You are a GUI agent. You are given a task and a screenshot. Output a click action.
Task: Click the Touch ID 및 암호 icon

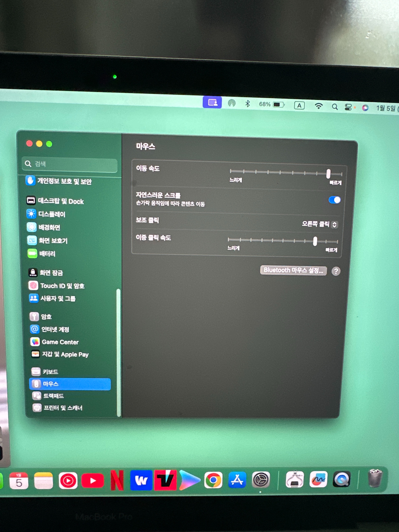pos(33,286)
